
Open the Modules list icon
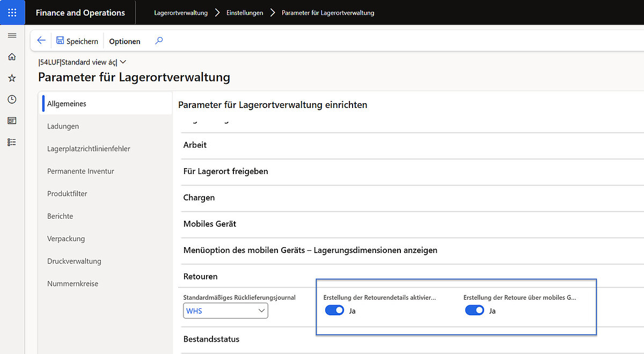point(12,142)
